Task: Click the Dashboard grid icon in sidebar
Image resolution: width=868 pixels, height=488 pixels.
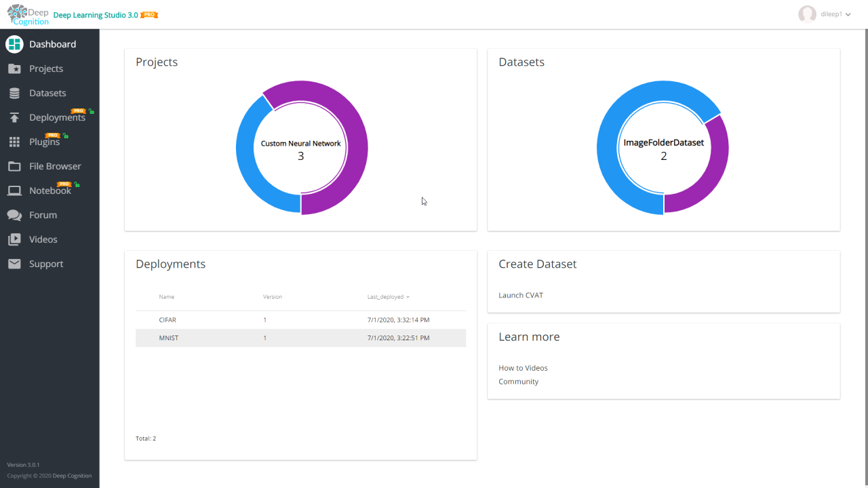Action: point(14,44)
